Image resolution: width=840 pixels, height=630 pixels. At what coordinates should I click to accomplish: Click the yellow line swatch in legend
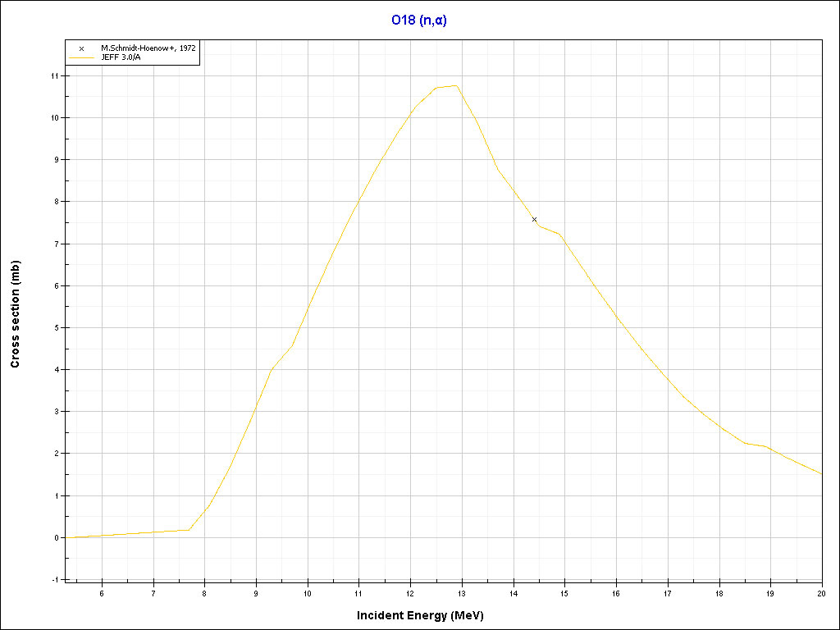click(x=81, y=57)
